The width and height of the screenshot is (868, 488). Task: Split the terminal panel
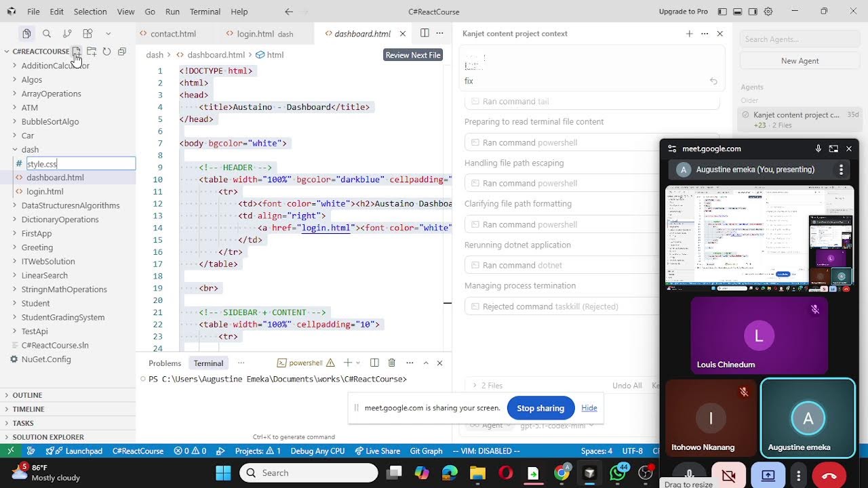(374, 363)
